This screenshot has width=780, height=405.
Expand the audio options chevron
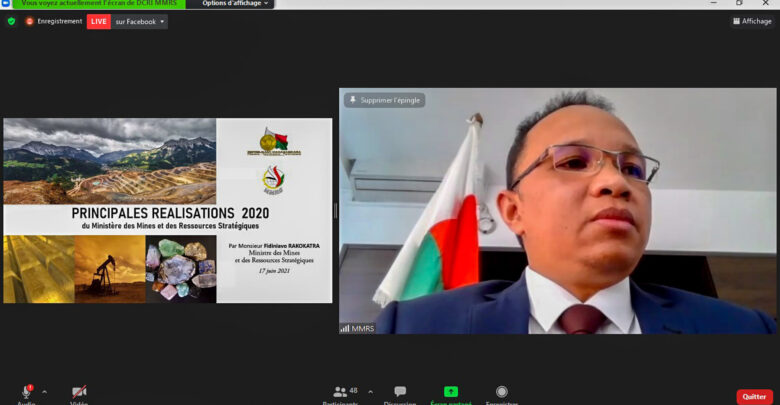coord(45,392)
